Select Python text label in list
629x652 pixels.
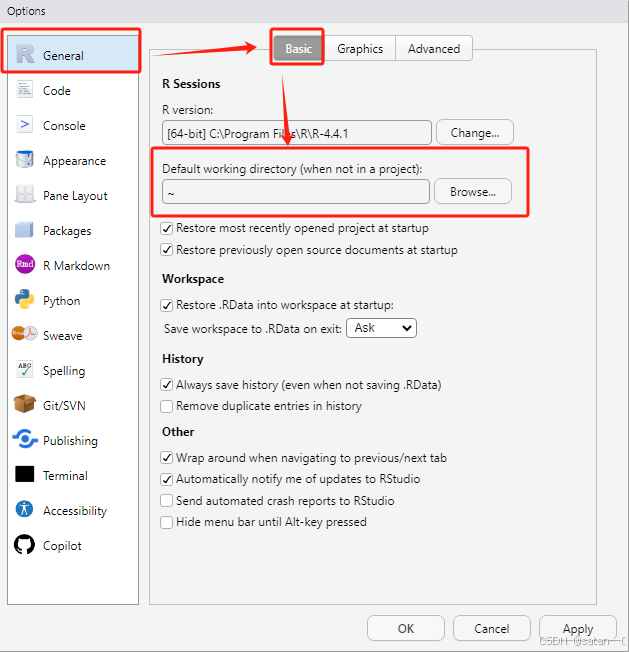62,301
